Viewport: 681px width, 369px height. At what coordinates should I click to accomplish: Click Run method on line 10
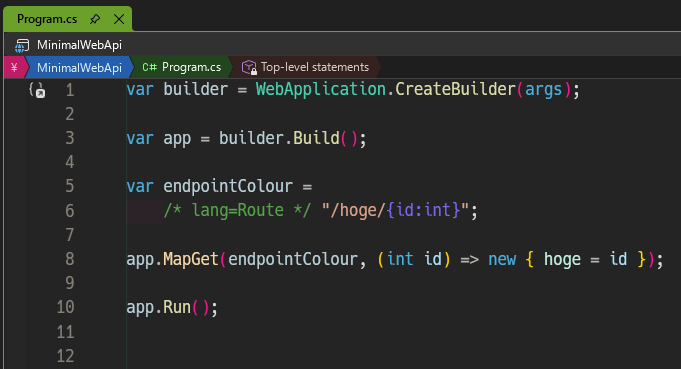(177, 307)
